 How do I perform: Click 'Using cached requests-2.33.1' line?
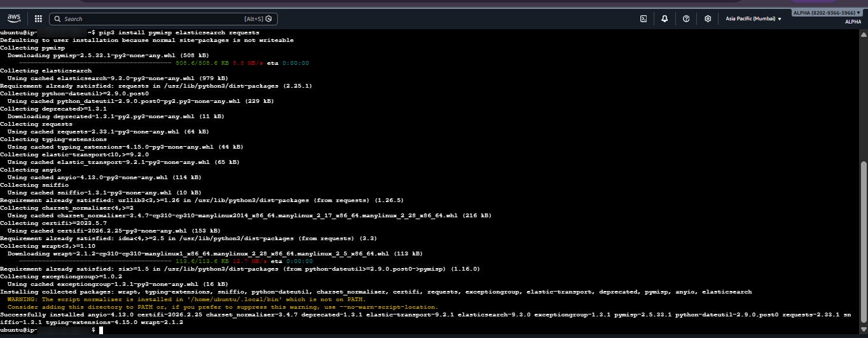point(108,132)
